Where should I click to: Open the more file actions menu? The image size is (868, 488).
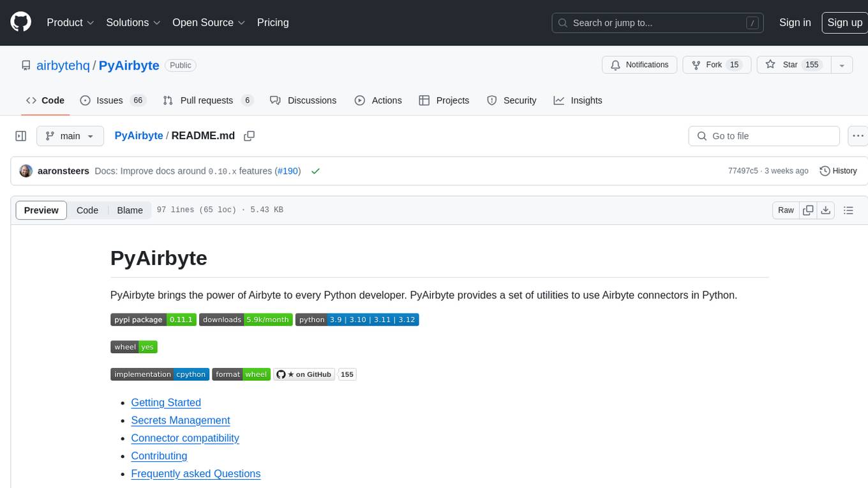858,136
